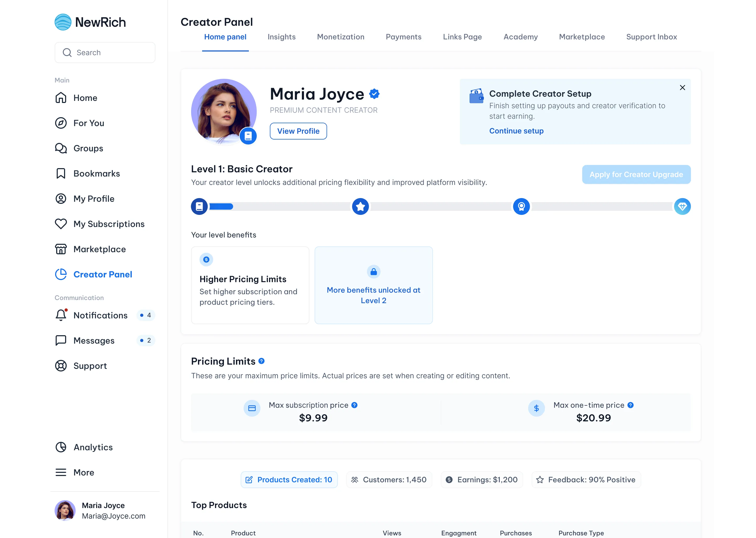This screenshot has height=538, width=756.
Task: Click the Purchases column header
Action: tap(516, 533)
